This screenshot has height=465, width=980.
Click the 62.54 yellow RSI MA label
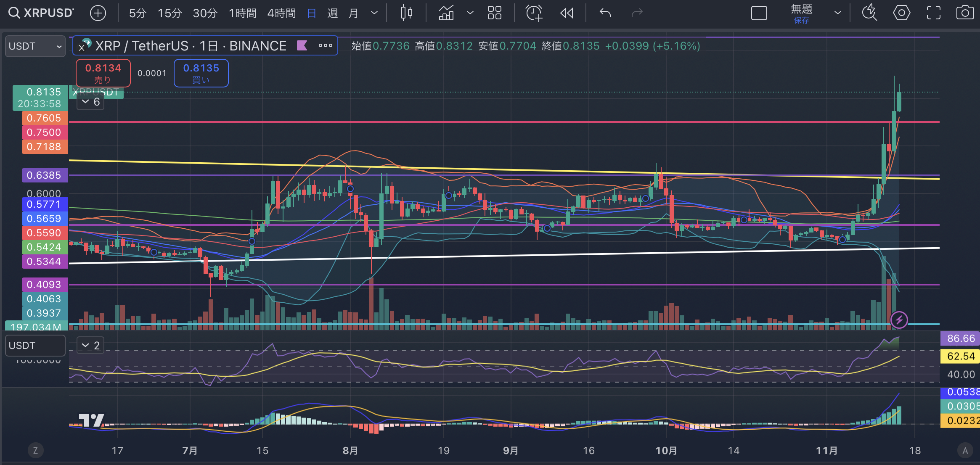pos(961,357)
